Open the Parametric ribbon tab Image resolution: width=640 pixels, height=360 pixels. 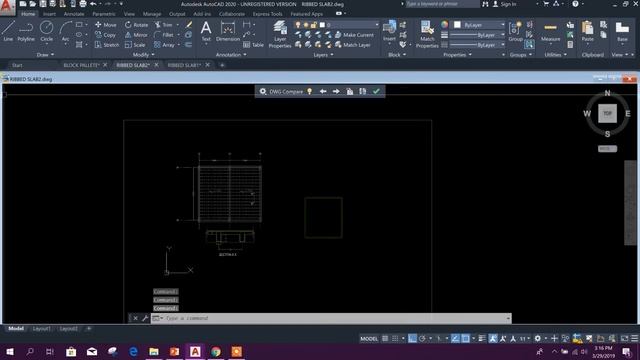104,14
